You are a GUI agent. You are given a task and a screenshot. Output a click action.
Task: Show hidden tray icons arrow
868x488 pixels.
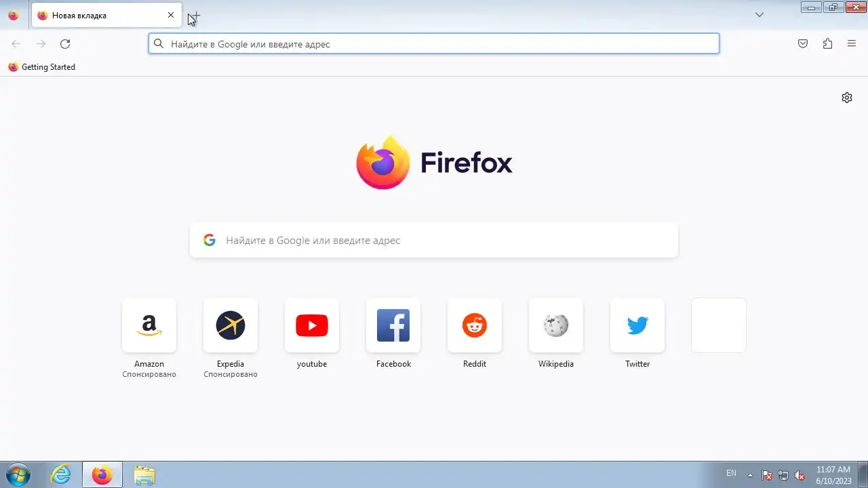(x=750, y=474)
